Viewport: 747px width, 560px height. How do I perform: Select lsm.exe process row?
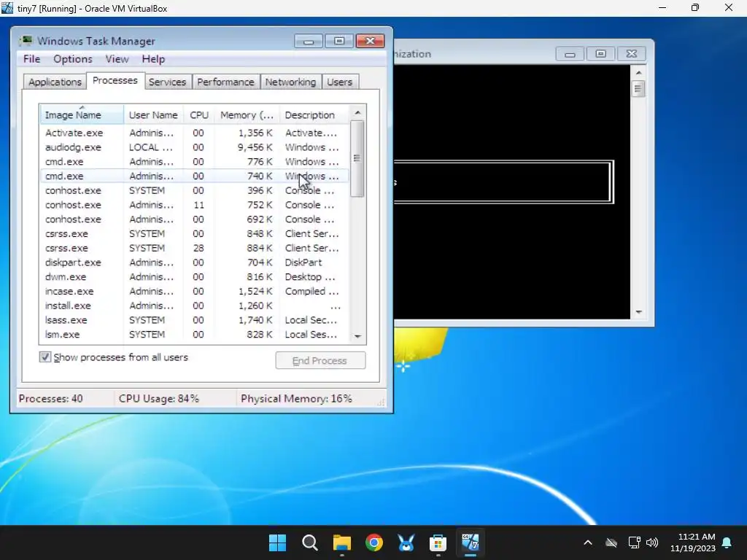[194, 334]
